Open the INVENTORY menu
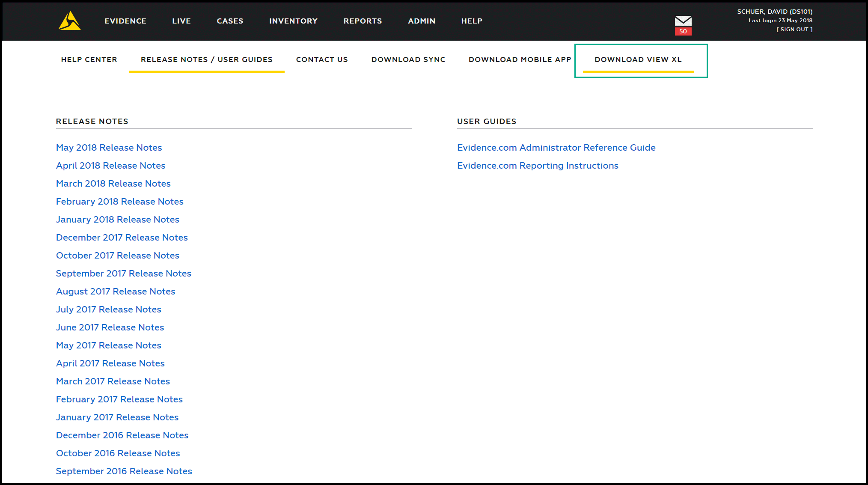Screen dimensions: 868x485 pos(293,21)
